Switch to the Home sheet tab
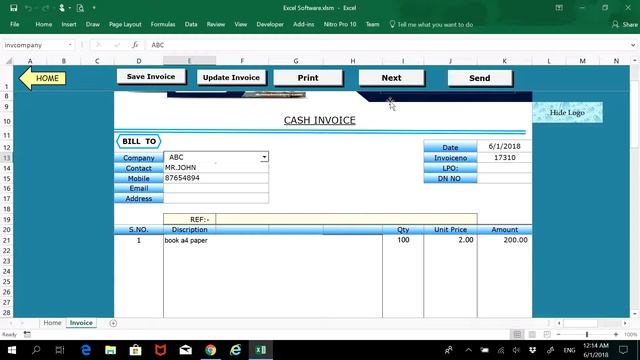Screen dimensions: 640x360 tap(52, 323)
